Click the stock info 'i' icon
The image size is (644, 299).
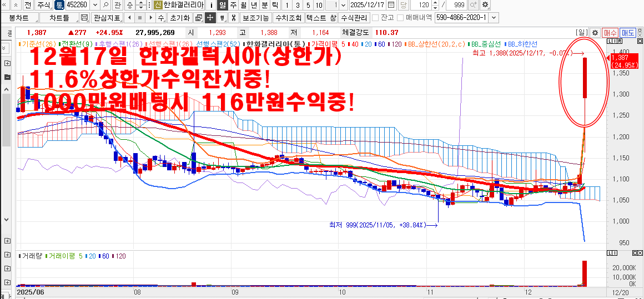(x=211, y=5)
